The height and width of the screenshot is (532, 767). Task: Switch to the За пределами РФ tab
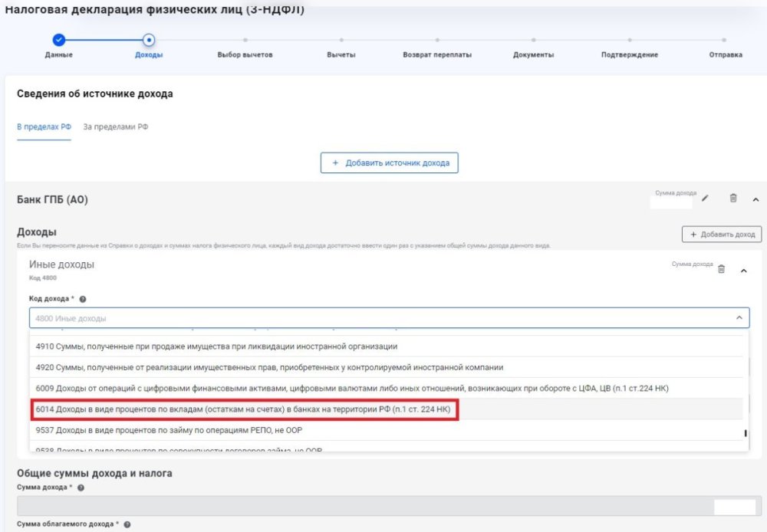(x=116, y=126)
